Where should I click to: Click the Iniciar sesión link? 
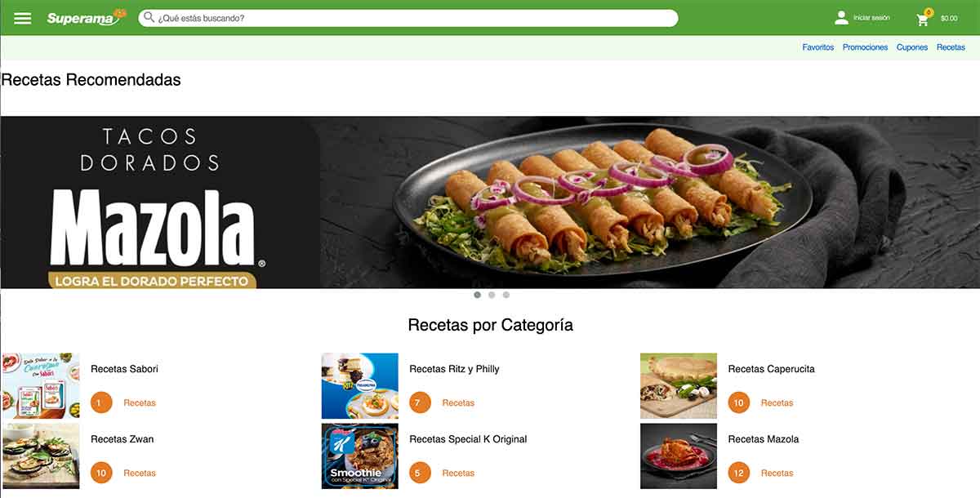tap(871, 18)
